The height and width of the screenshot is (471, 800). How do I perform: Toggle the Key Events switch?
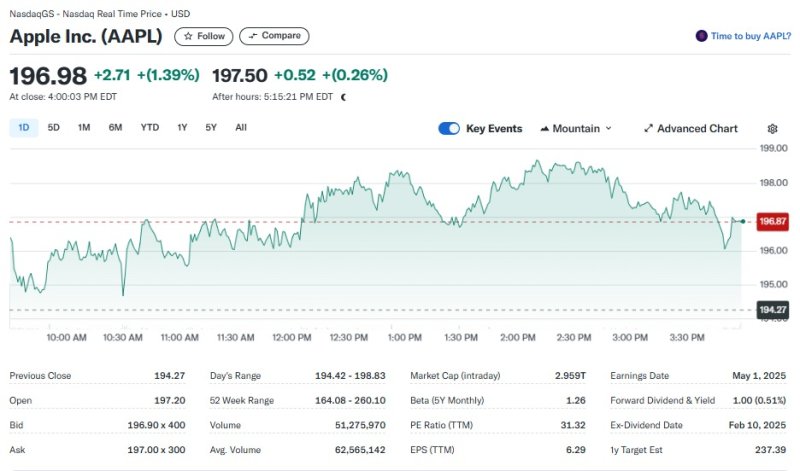coord(449,129)
